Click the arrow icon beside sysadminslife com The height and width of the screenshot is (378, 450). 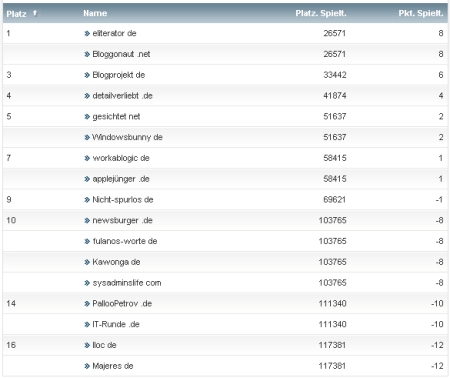[87, 283]
